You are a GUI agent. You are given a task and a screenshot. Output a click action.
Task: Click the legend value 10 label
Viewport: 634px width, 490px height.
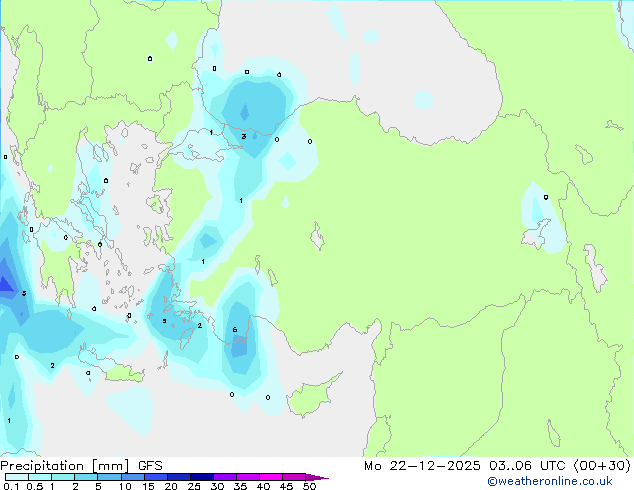click(x=125, y=486)
